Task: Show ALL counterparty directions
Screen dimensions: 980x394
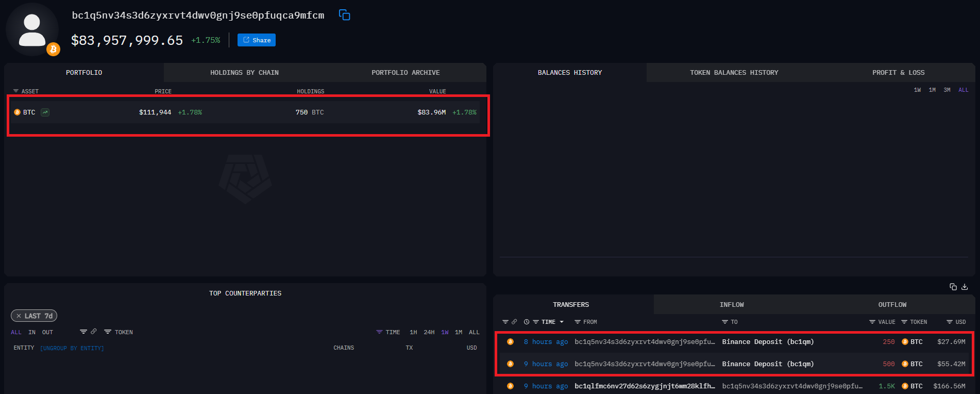Action: pos(16,333)
